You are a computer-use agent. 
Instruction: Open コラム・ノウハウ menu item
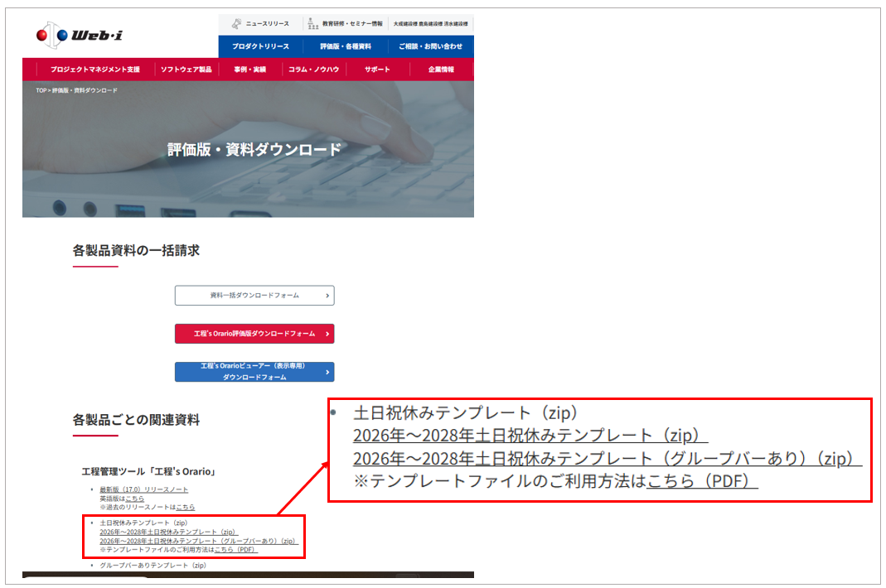pos(313,70)
